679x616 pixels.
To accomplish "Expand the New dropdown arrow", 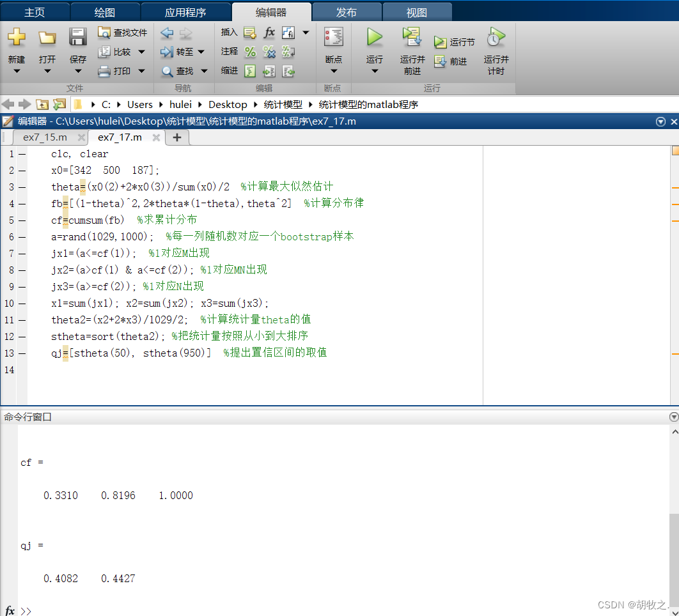I will tap(17, 71).
